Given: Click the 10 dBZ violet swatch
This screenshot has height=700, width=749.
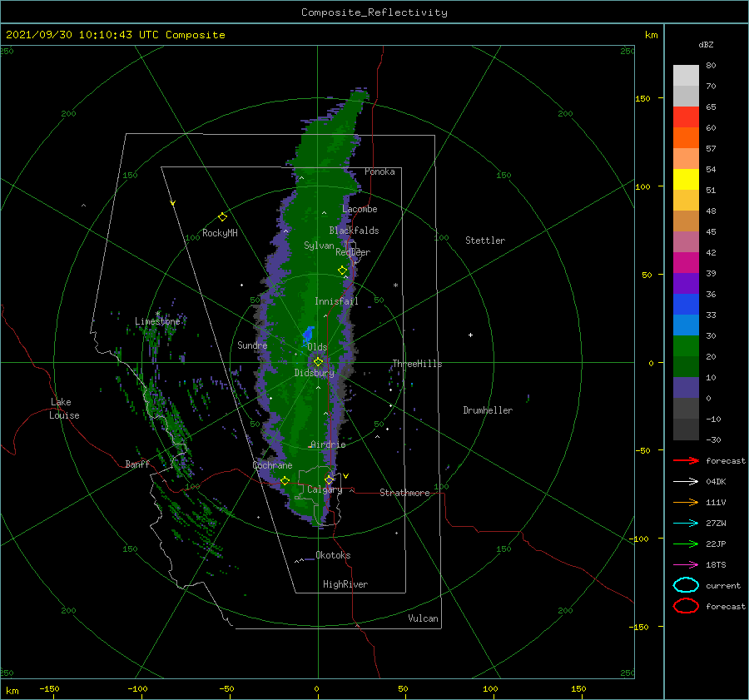Looking at the screenshot, I should (x=686, y=388).
